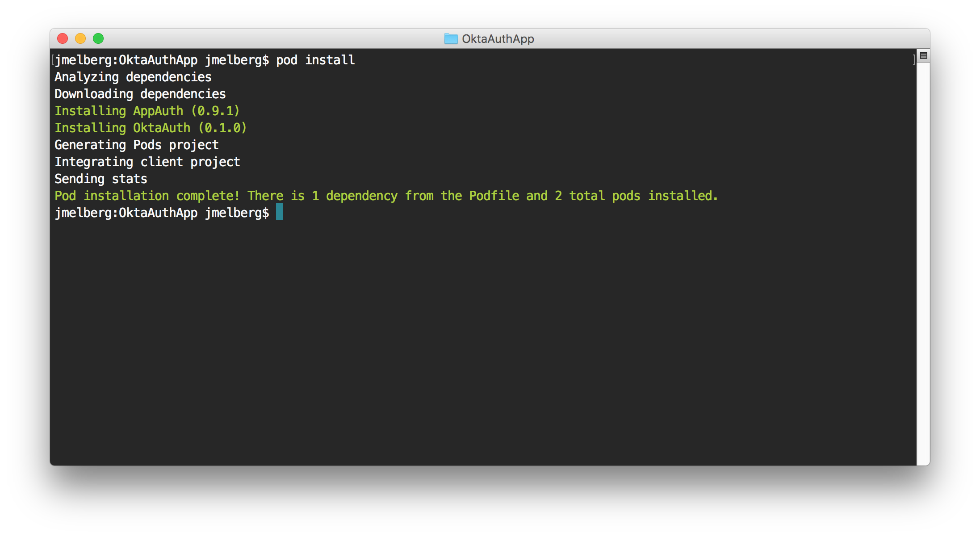Zoom the window with the green button

tap(98, 39)
